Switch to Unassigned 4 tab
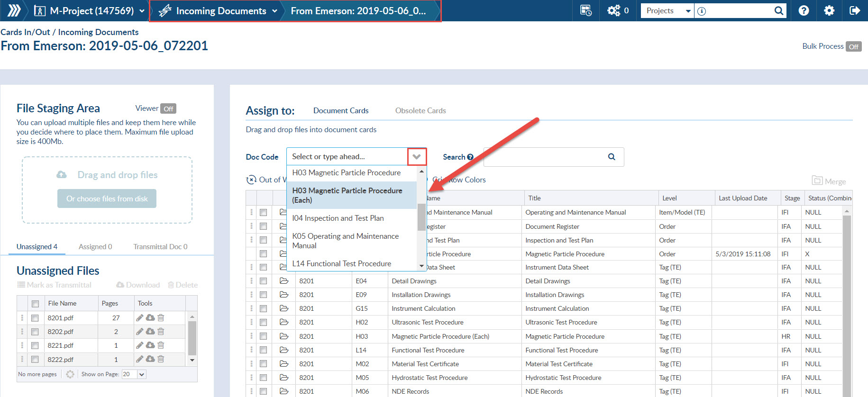868x397 pixels. 37,246
